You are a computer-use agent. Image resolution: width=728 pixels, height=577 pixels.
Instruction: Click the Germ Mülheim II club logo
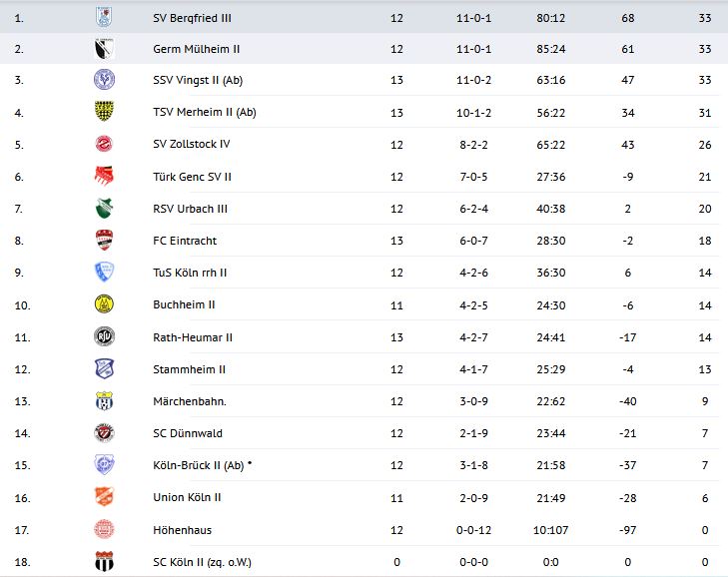[x=104, y=49]
